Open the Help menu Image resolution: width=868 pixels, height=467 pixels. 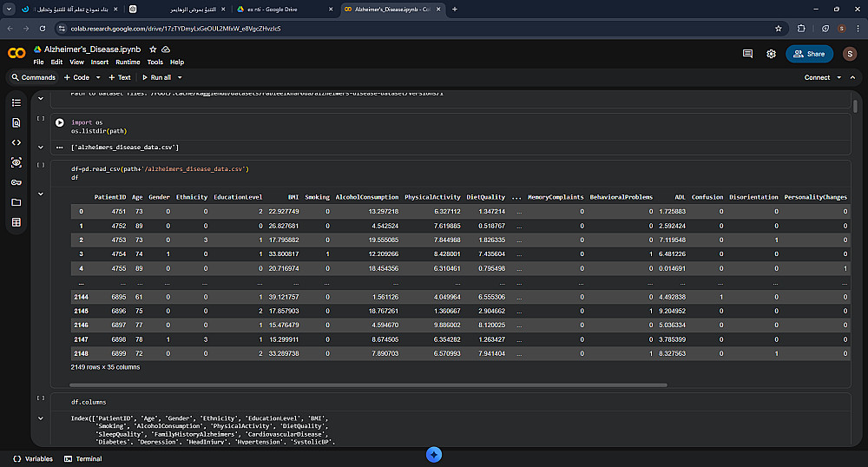point(177,62)
